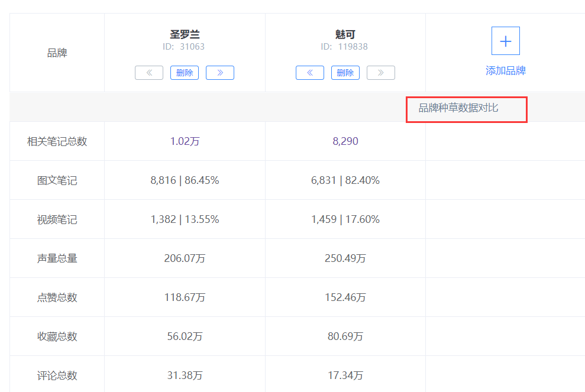Delete the 魅可 brand column

[345, 73]
